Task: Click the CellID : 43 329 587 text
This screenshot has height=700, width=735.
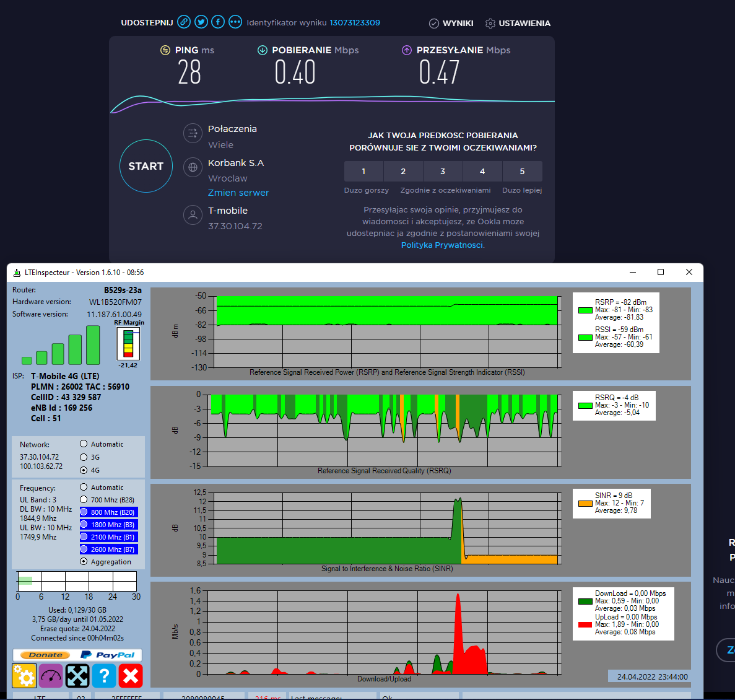Action: (66, 397)
